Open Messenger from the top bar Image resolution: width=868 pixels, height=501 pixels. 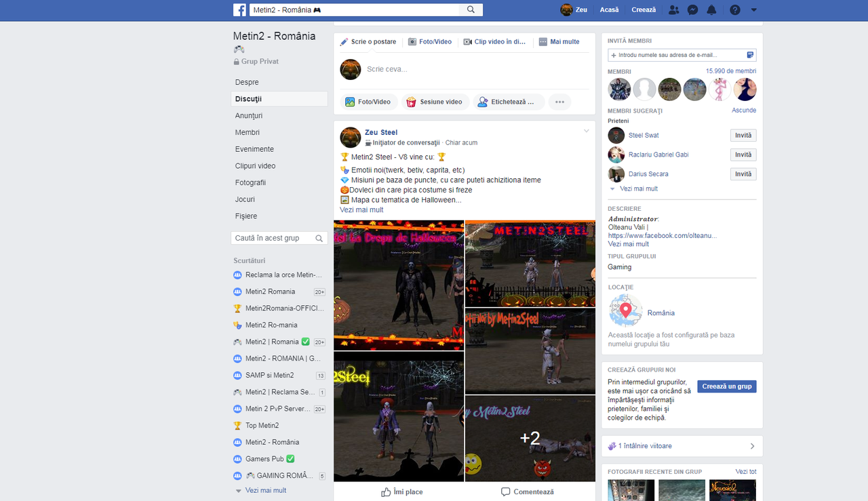[692, 9]
